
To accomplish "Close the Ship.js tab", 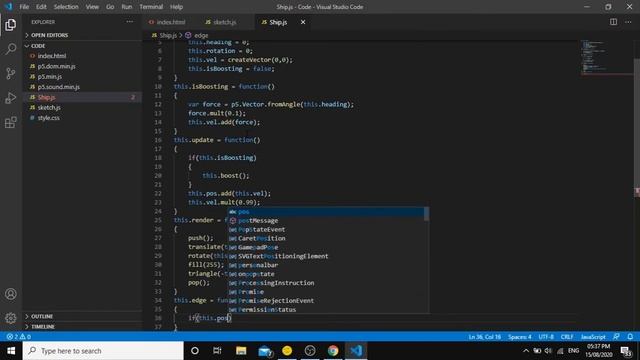I will (x=303, y=22).
